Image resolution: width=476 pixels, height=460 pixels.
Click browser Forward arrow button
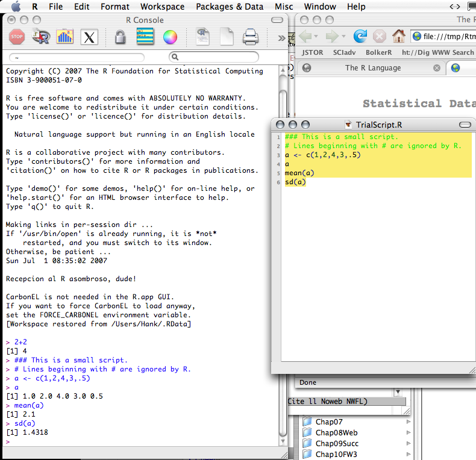coord(332,36)
